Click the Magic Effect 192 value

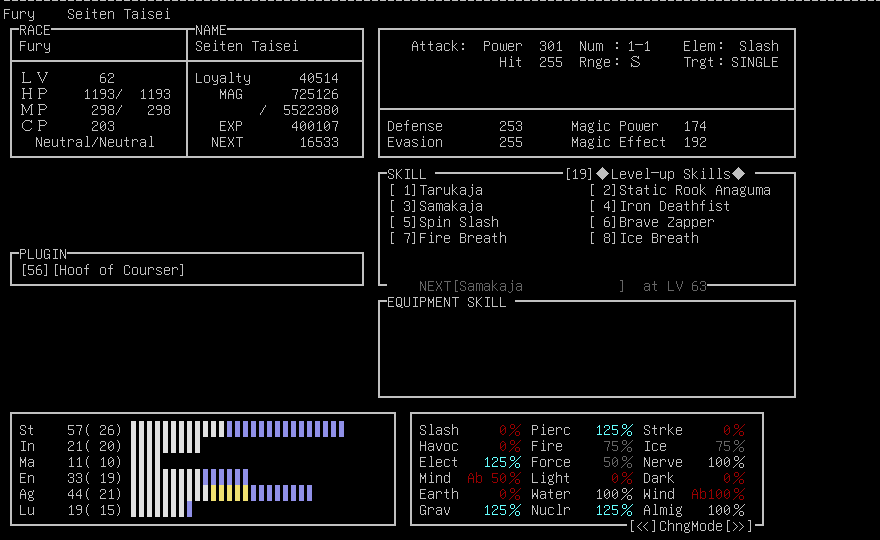coord(695,142)
